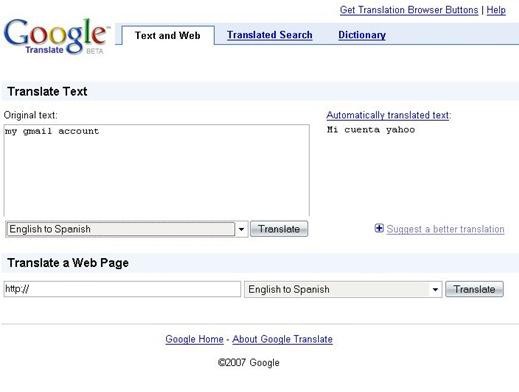Open the Help link
The height and width of the screenshot is (392, 519).
point(496,10)
